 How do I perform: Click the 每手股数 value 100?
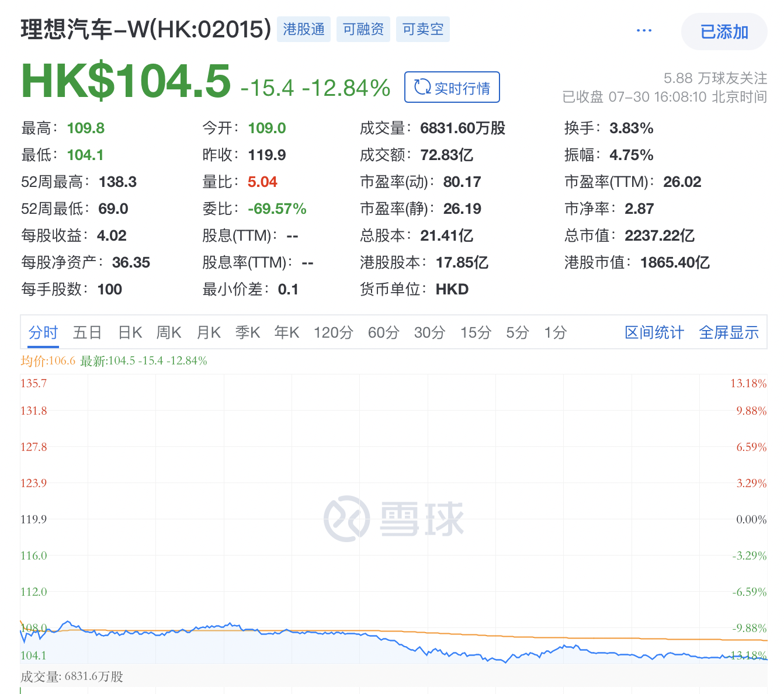pos(110,289)
